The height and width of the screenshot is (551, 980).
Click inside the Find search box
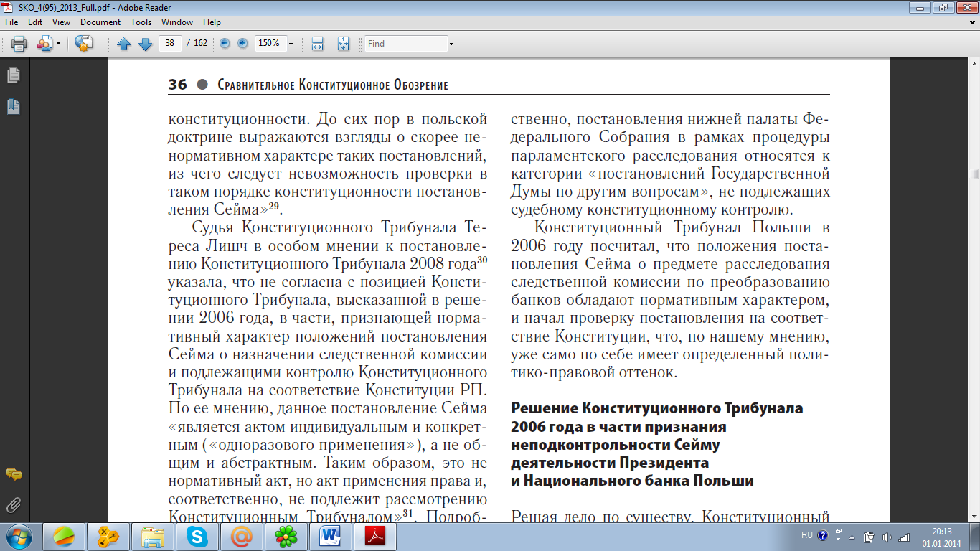coord(406,44)
